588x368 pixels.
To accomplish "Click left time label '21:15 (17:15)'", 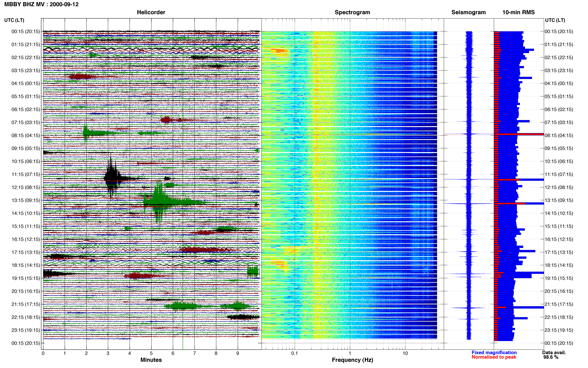I will (26, 304).
